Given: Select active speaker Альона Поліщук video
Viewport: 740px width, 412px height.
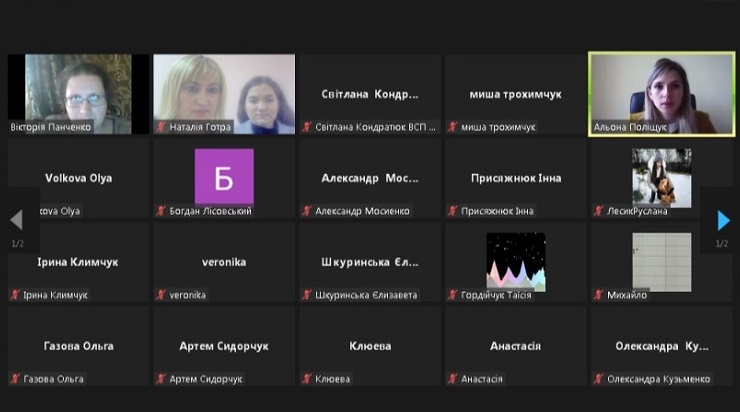Looking at the screenshot, I should click(x=662, y=94).
